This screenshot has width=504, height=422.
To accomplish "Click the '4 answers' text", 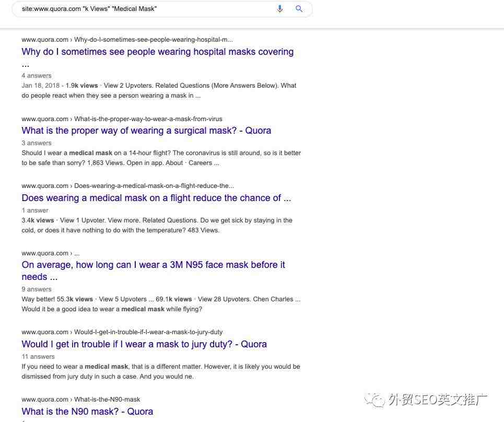I will pyautogui.click(x=37, y=76).
